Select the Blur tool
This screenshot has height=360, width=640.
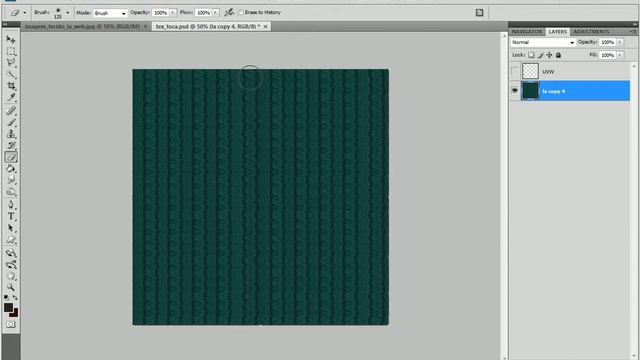coord(11,180)
